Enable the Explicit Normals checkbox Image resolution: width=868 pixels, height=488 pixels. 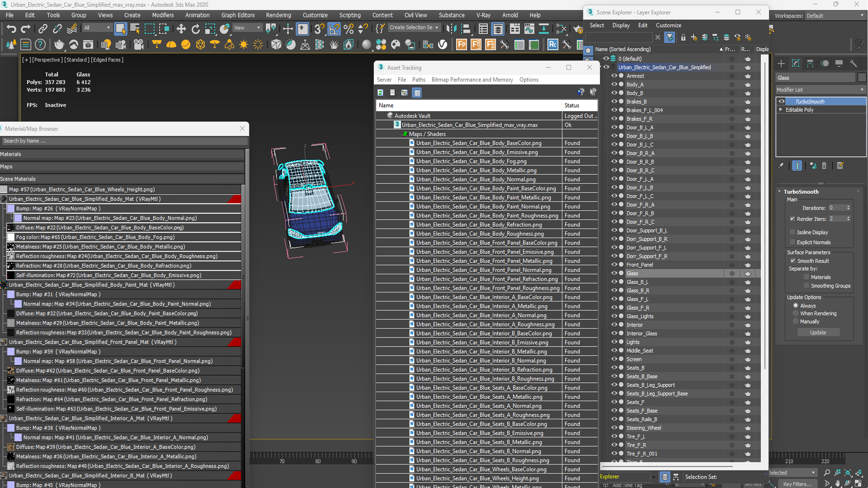(793, 242)
